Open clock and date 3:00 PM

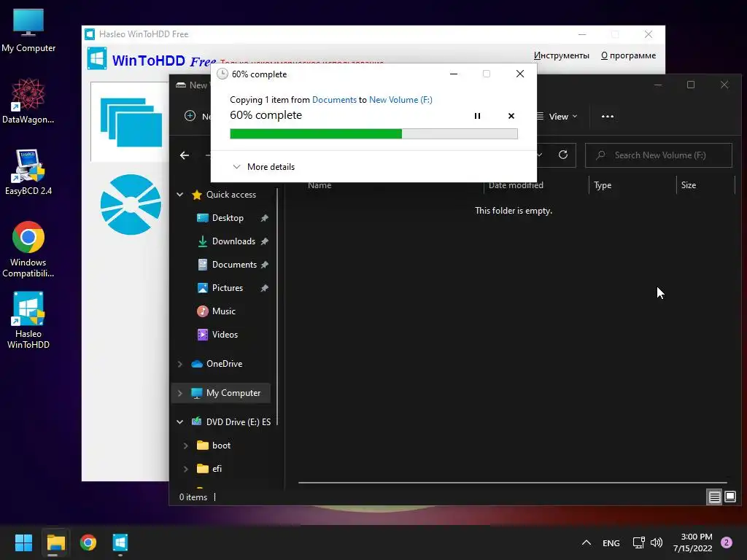click(693, 542)
